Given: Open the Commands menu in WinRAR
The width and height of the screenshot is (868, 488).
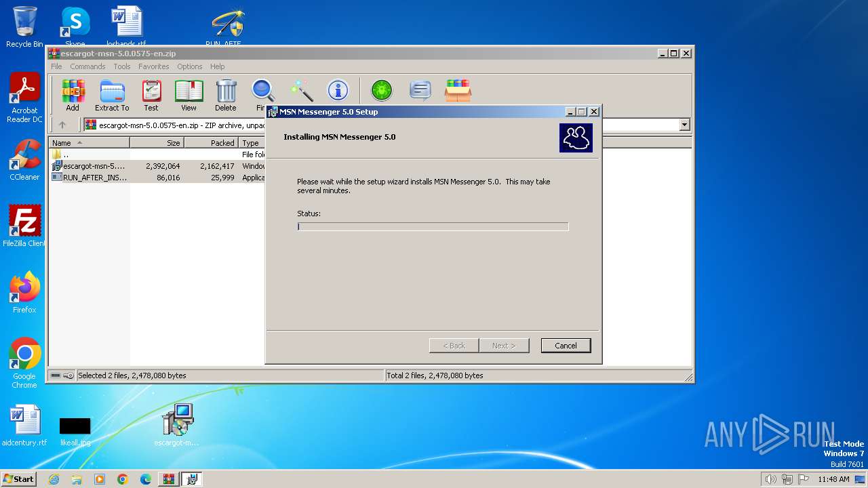Looking at the screenshot, I should click(87, 66).
